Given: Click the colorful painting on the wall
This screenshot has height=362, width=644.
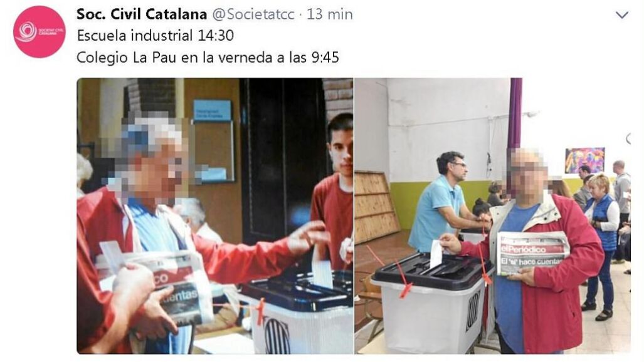Looking at the screenshot, I should pyautogui.click(x=585, y=160).
